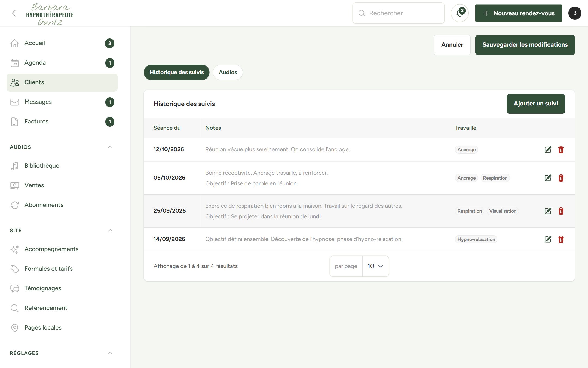Image resolution: width=588 pixels, height=368 pixels.
Task: Switch to the Historique des suivis tab
Action: click(176, 72)
